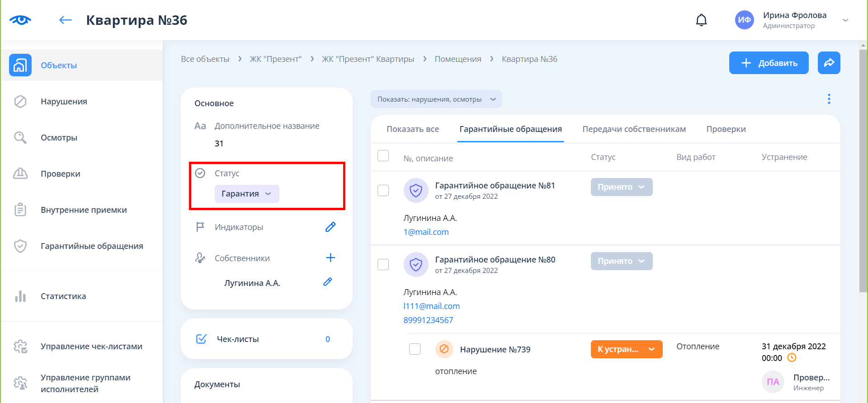
Task: Edit indicators with the pencil icon
Action: click(x=330, y=227)
